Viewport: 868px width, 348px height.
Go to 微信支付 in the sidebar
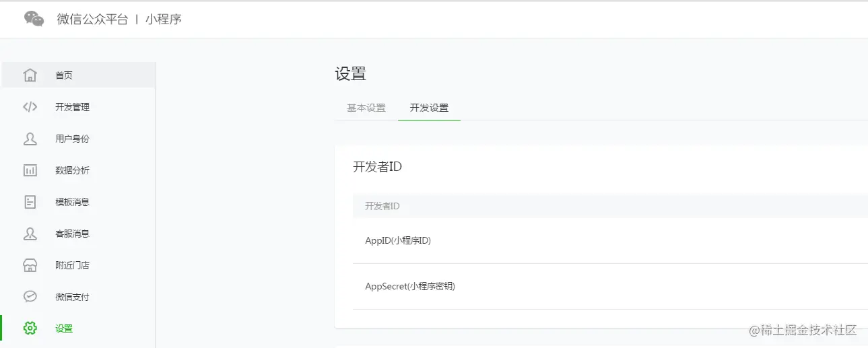[x=78, y=297]
